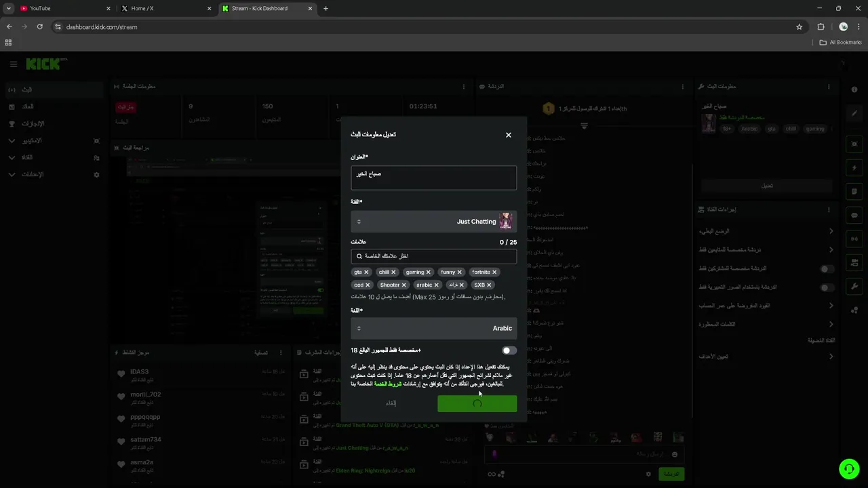Open the chat panel three-dot menu
Screen dimensions: 868x488
(x=684, y=87)
